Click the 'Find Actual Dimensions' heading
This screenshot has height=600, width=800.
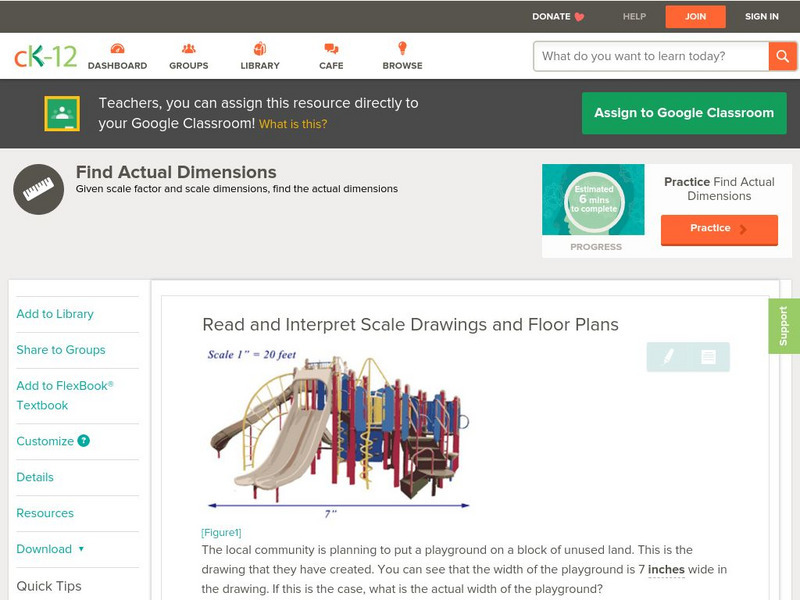[176, 172]
